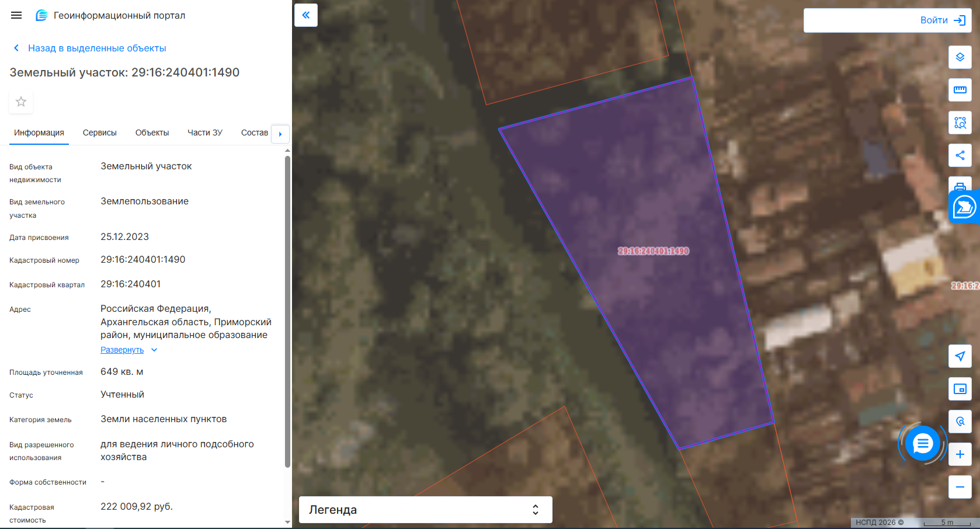Open the map layers tool
980x529 pixels.
[960, 57]
